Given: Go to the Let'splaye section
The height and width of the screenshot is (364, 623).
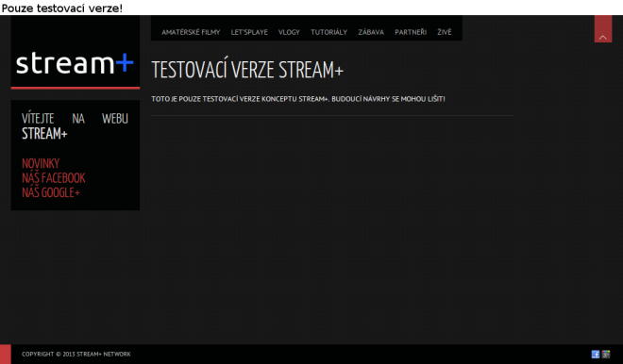Looking at the screenshot, I should [x=249, y=32].
